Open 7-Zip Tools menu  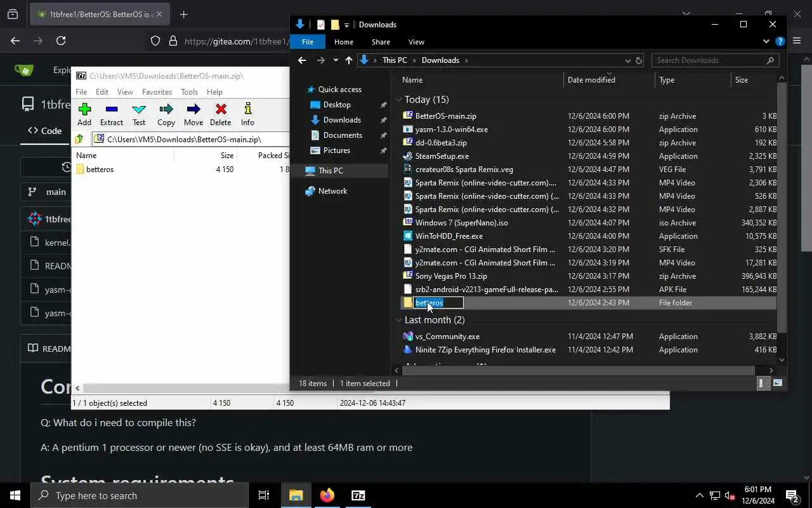[x=189, y=92]
